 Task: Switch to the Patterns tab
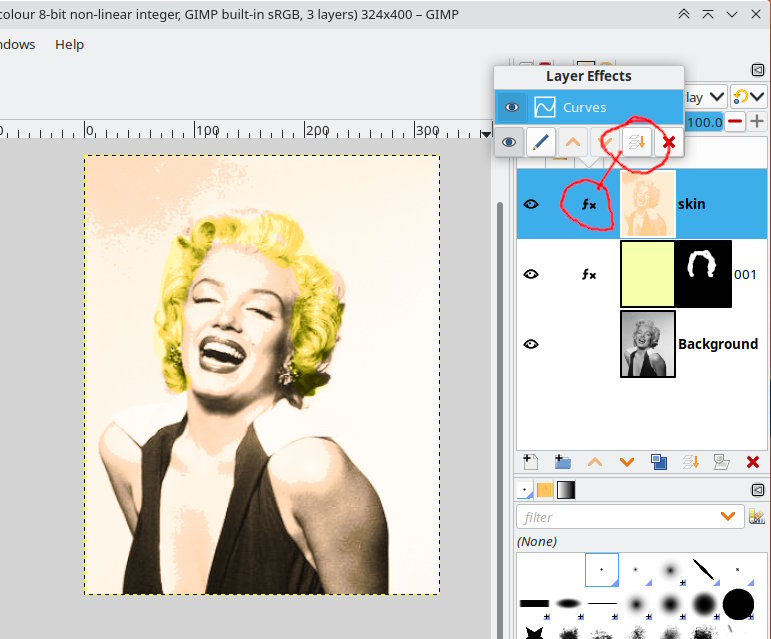545,490
